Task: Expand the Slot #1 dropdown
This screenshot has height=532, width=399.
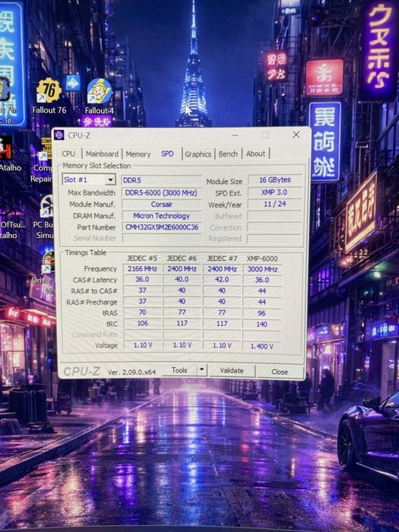Action: [x=111, y=179]
